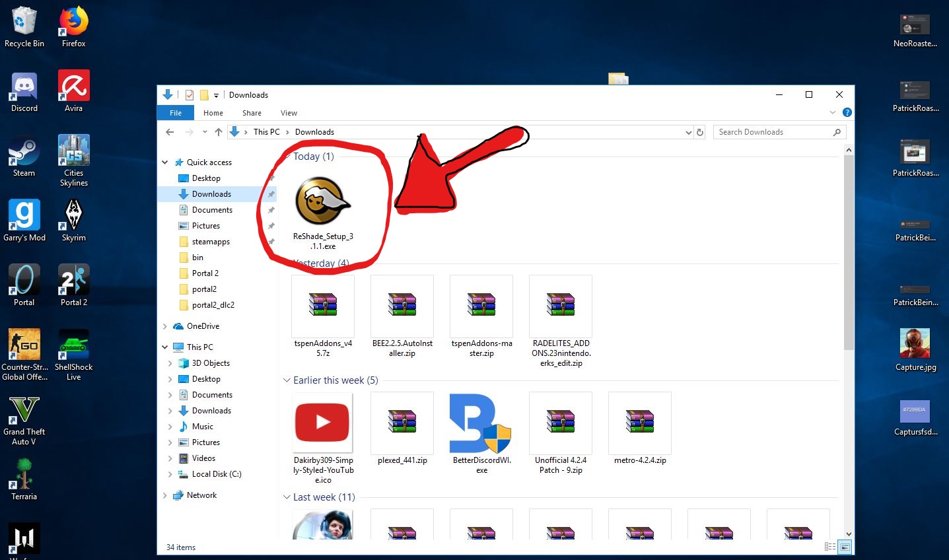Switch to details view in status bar
Screen dimensions: 949x560
(830, 547)
